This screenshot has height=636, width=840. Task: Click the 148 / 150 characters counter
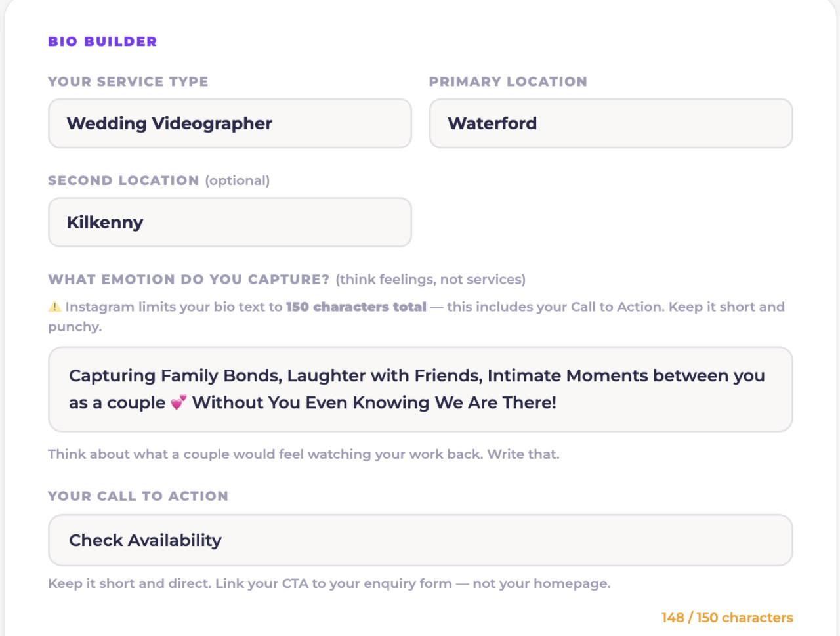[x=727, y=618]
